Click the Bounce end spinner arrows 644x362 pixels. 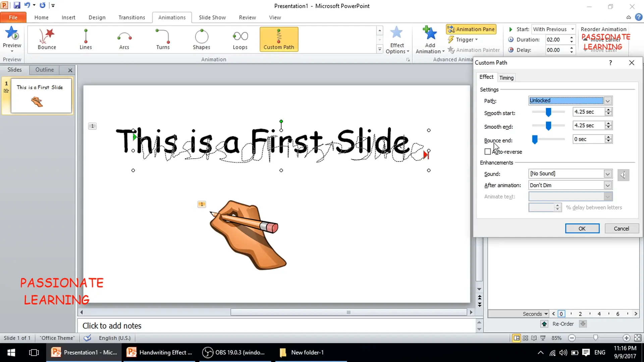click(608, 139)
